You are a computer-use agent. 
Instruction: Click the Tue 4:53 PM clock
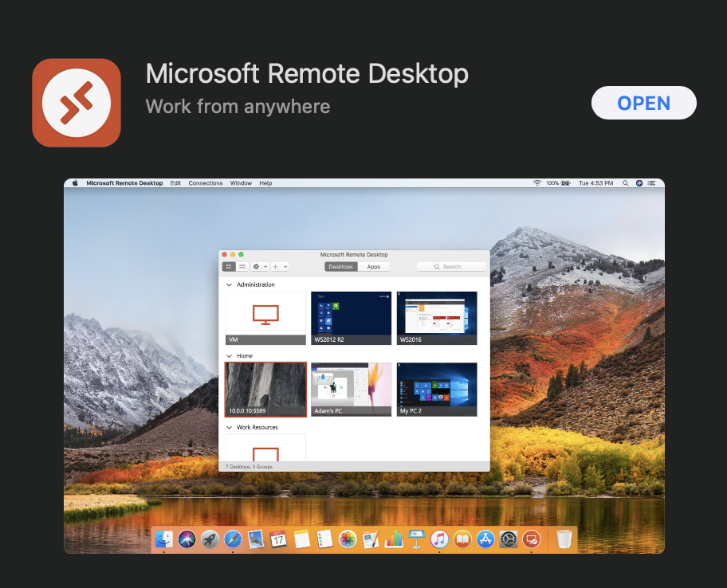(x=595, y=183)
